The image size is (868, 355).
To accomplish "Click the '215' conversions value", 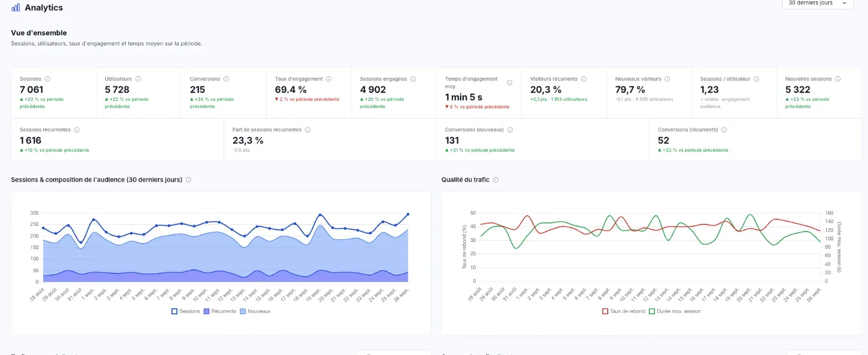I will click(198, 90).
